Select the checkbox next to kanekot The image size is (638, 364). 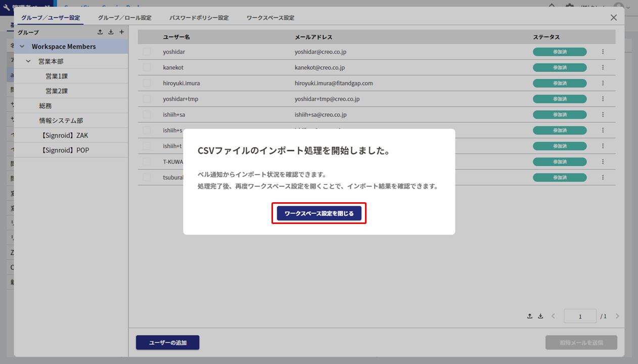[x=147, y=67]
